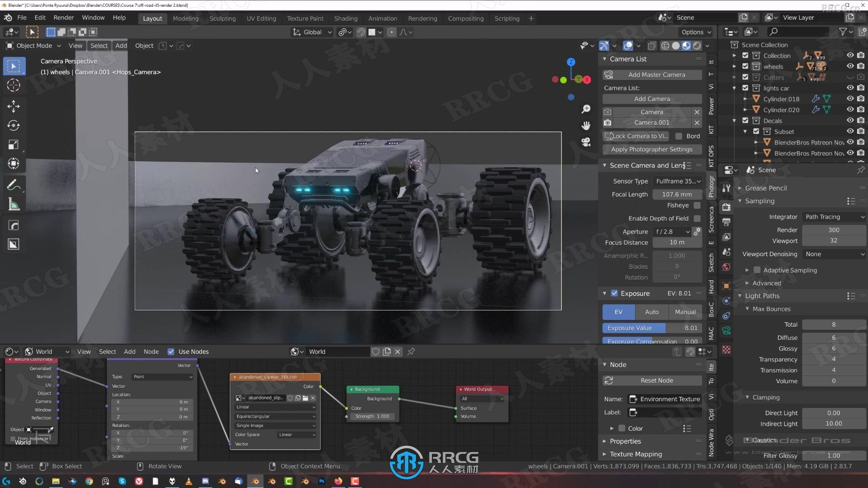The height and width of the screenshot is (488, 868).
Task: Click the Add Camera button
Action: [651, 99]
